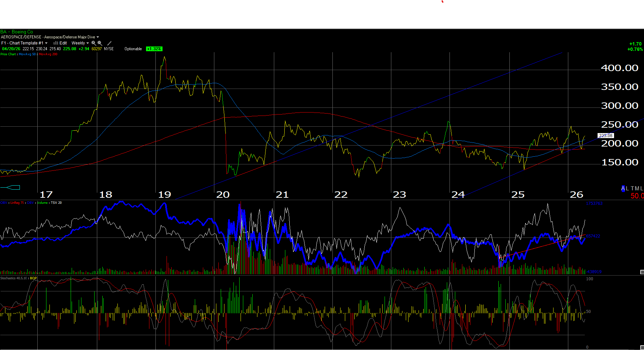Click the resize box of middle pane
644x350 pixels.
click(642, 272)
